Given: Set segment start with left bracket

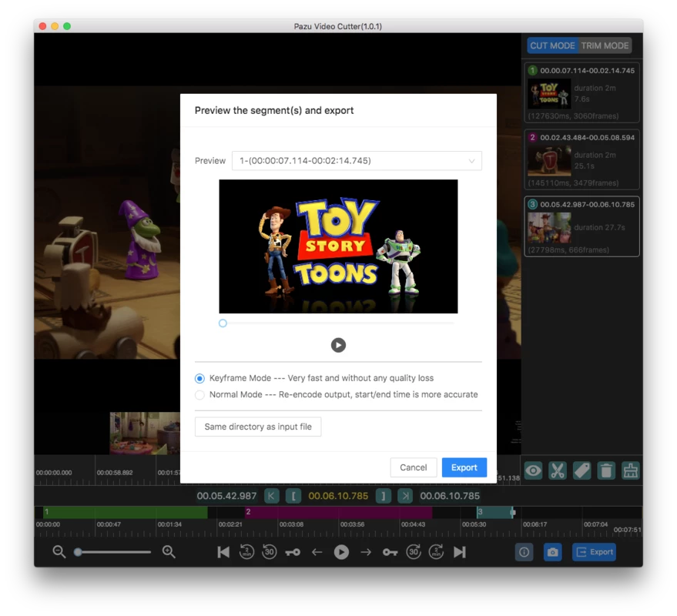Looking at the screenshot, I should 293,496.
